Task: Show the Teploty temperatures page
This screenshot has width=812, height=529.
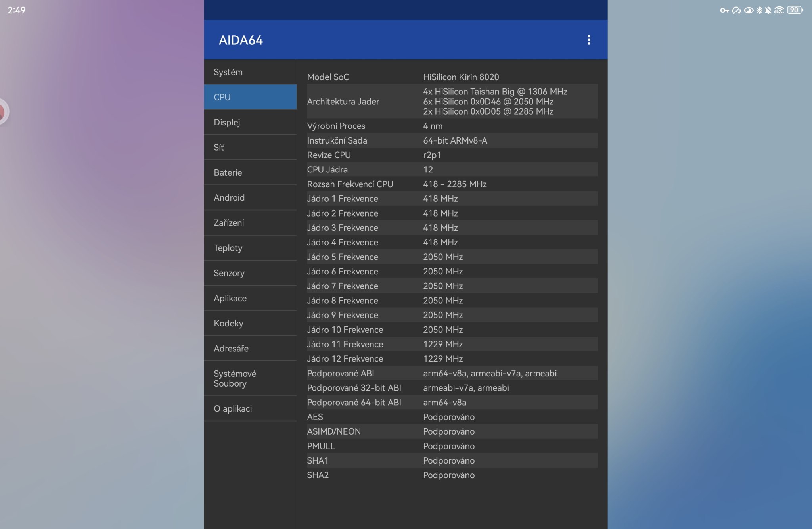Action: pyautogui.click(x=250, y=248)
